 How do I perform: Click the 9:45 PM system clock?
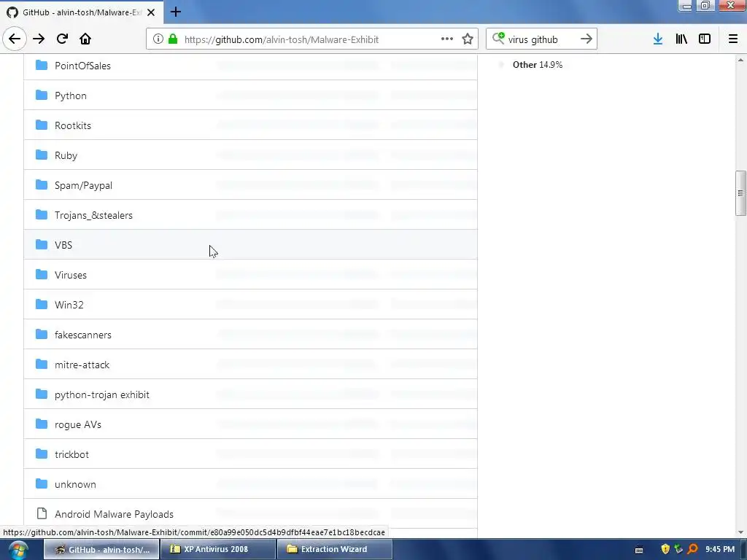(x=720, y=550)
